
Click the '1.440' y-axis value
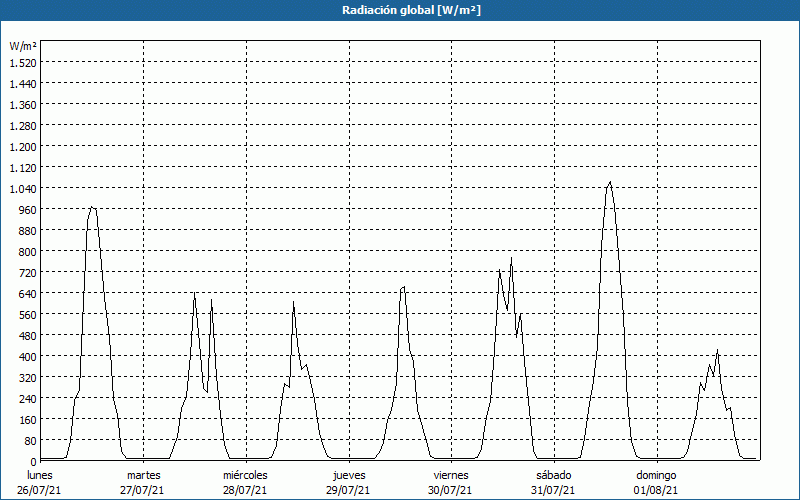[23, 84]
